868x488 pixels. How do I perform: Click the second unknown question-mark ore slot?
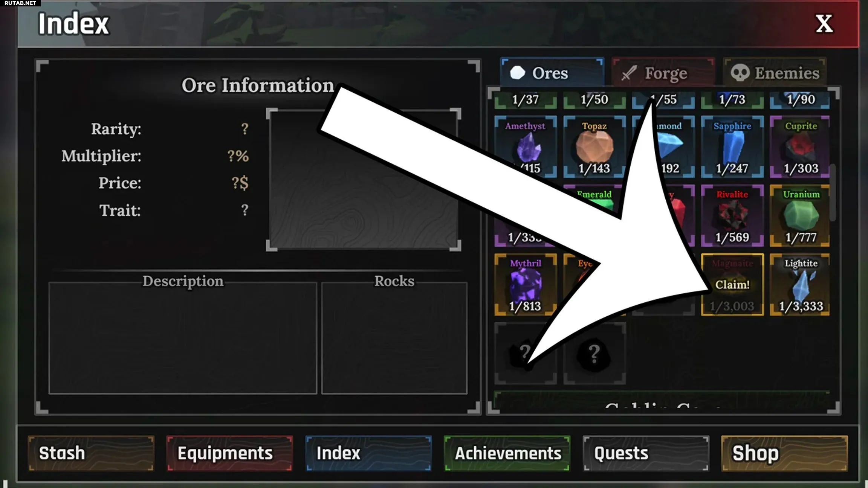coord(594,353)
